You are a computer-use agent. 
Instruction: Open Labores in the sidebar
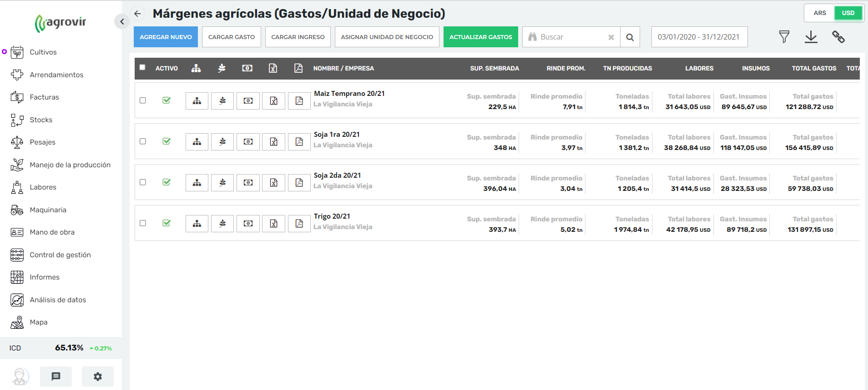(43, 187)
